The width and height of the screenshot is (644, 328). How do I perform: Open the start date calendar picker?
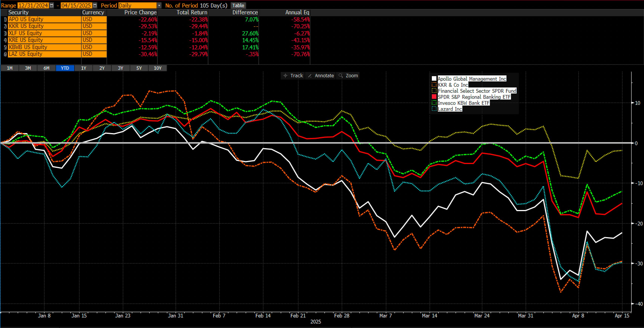52,5
